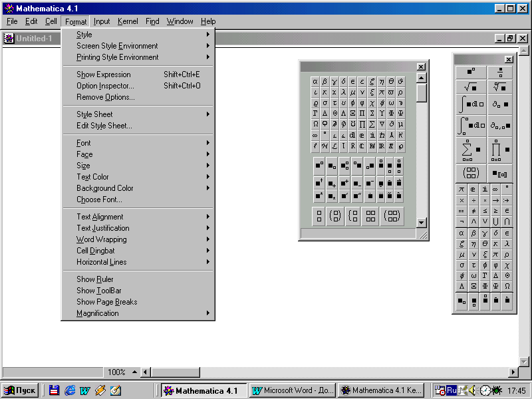The width and height of the screenshot is (532, 399).
Task: Choose Show Expression from Format menu
Action: point(138,74)
